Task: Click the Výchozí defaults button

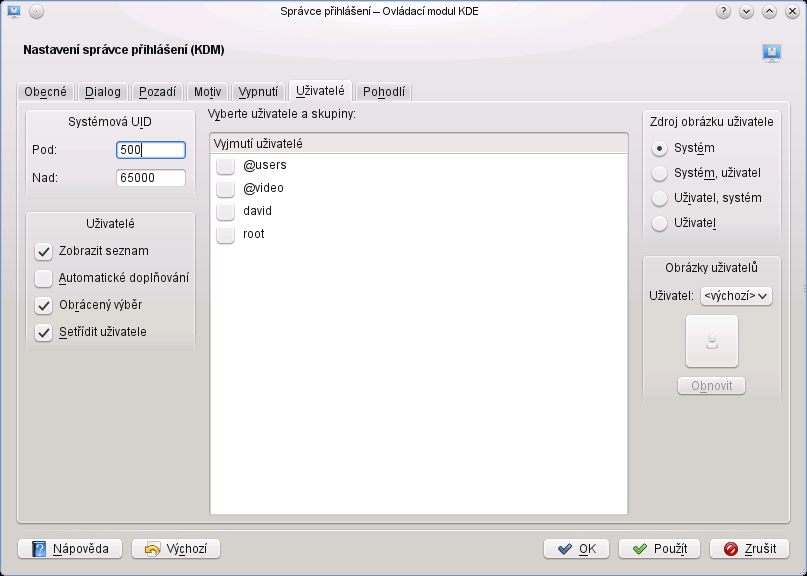Action: (x=176, y=549)
